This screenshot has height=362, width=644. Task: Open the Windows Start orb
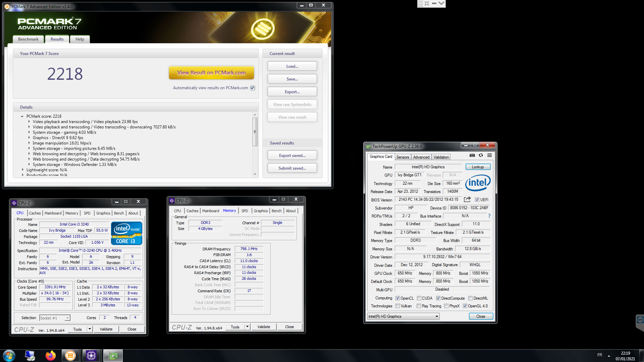pos(9,355)
